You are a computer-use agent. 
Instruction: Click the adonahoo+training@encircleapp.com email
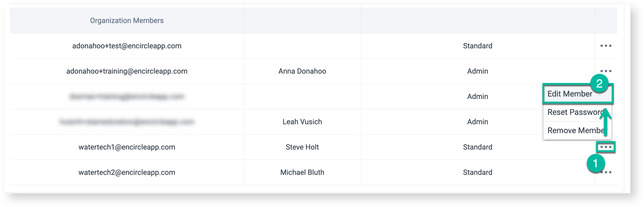[127, 71]
